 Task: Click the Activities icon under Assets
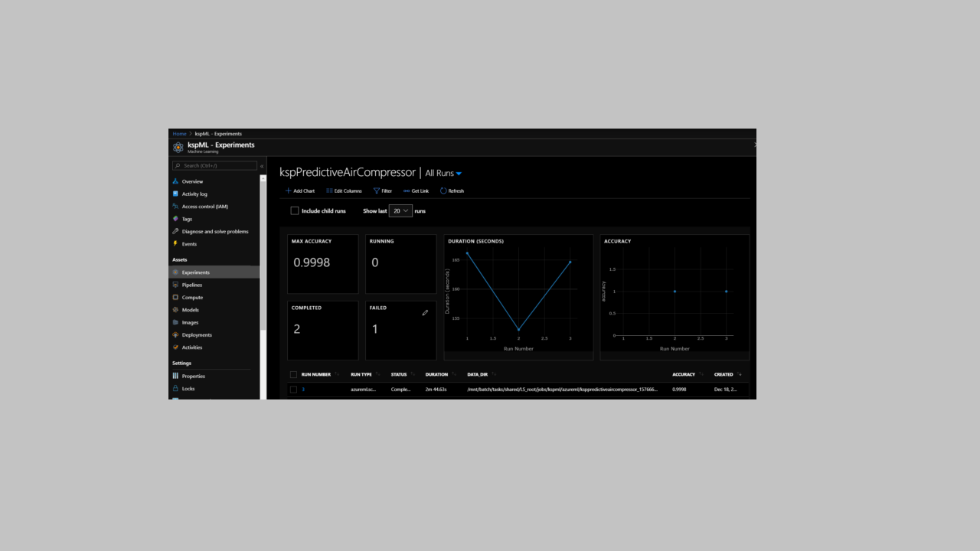(x=175, y=347)
